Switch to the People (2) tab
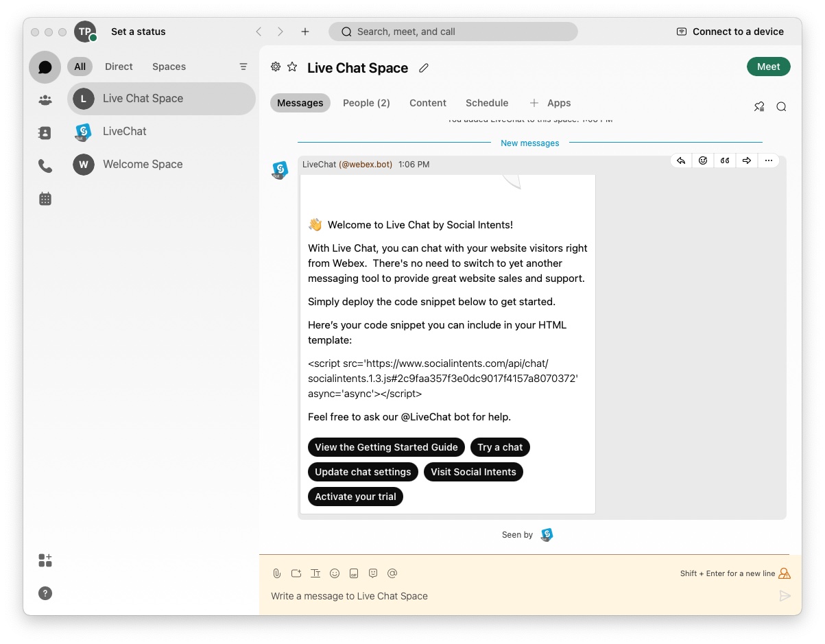825x644 pixels. coord(366,103)
